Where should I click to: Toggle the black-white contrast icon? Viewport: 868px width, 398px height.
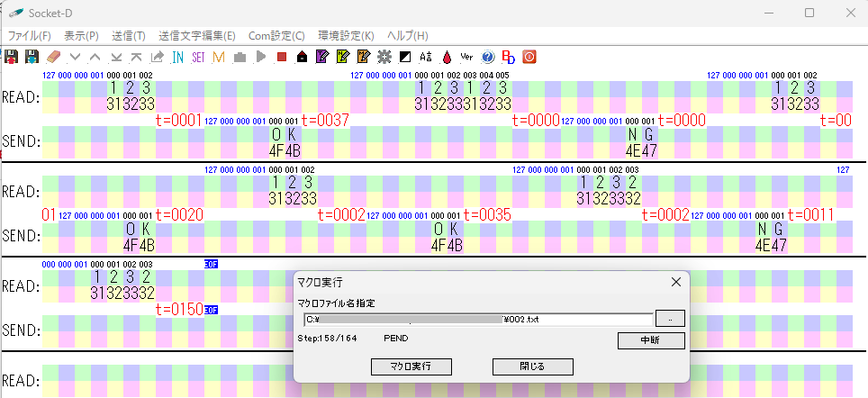click(405, 57)
